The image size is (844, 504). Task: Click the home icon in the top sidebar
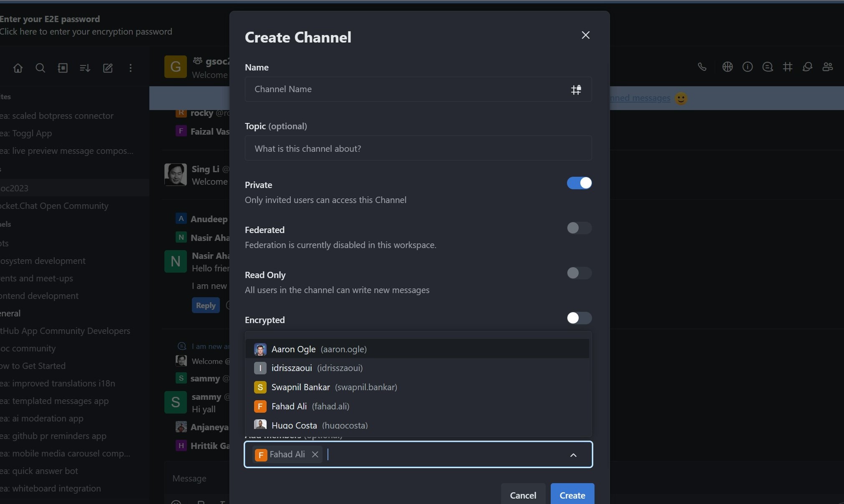pos(18,68)
